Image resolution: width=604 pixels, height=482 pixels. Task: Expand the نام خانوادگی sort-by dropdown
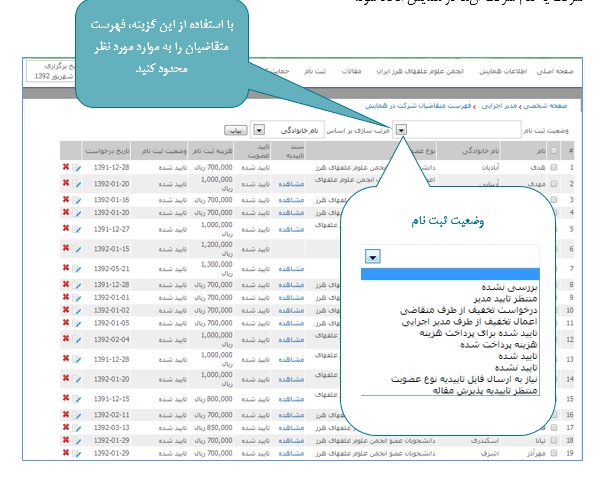click(x=259, y=129)
